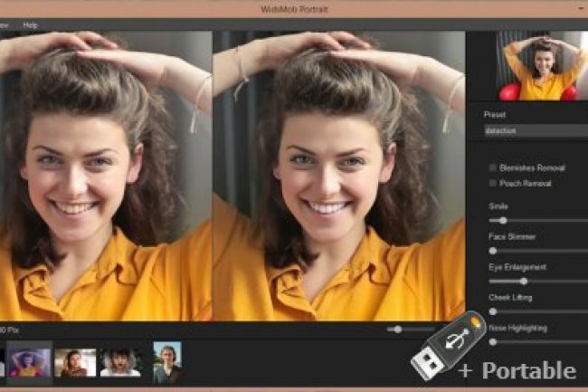588x392 pixels.
Task: Enable the Blemishes Removal checkbox
Action: tap(492, 167)
